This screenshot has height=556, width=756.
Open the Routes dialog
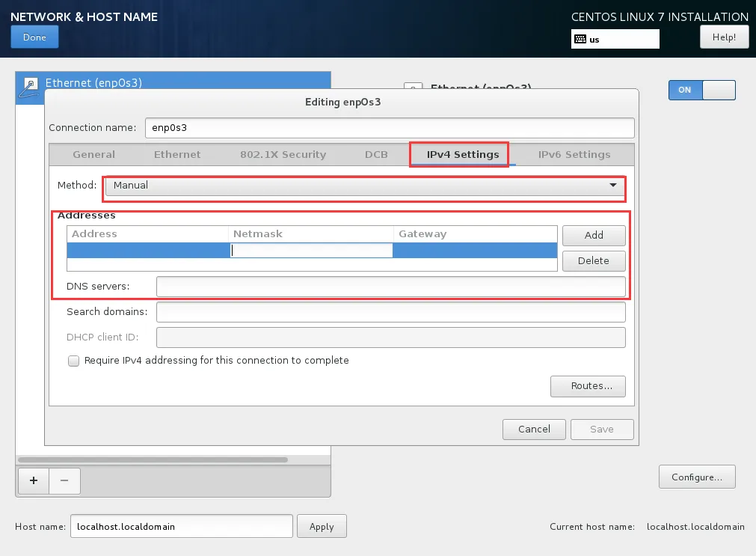(x=588, y=386)
